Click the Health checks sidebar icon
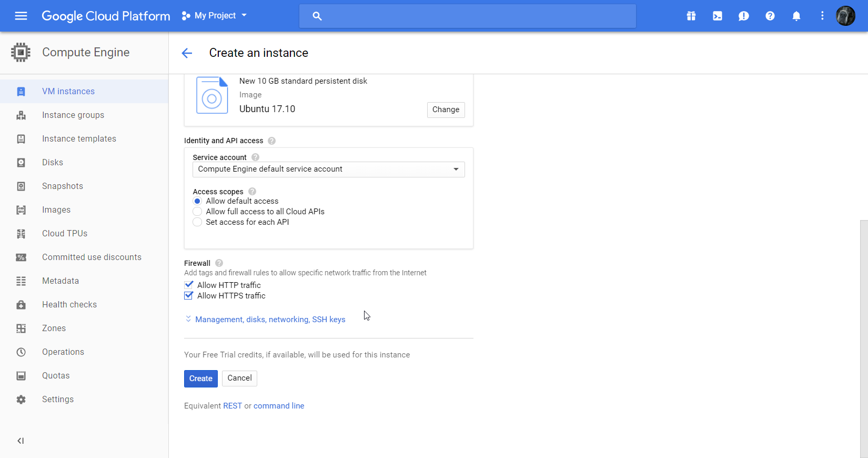This screenshot has width=868, height=458. point(21,305)
